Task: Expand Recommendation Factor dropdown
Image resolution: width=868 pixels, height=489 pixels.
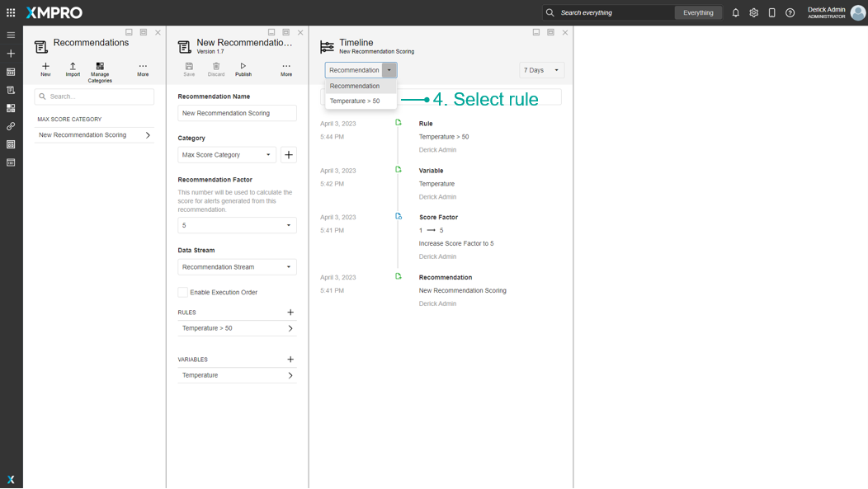Action: (237, 225)
